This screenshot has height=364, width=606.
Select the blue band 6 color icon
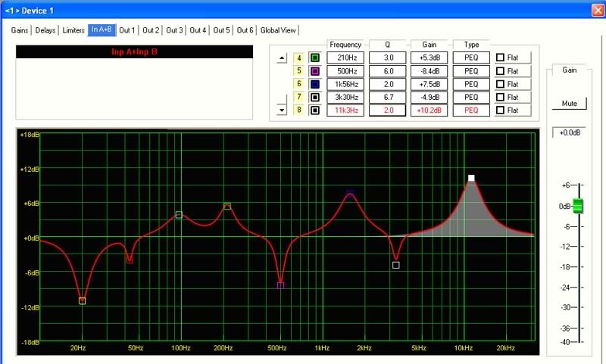tap(314, 84)
